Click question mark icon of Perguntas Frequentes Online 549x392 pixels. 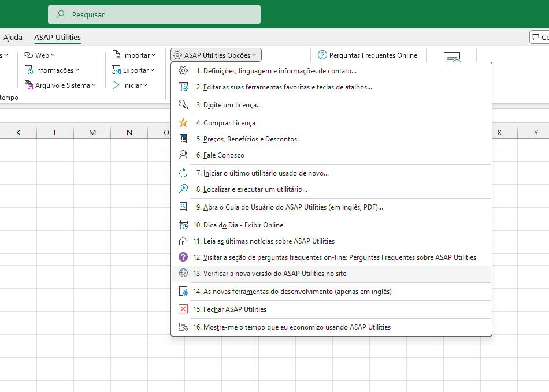322,55
